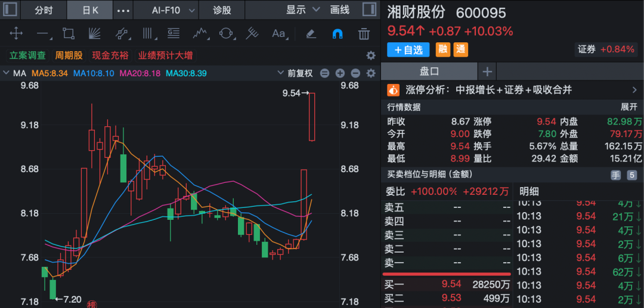The image size is (644, 308).
Task: Click the MA5:8.34 indicator label
Action: (49, 73)
